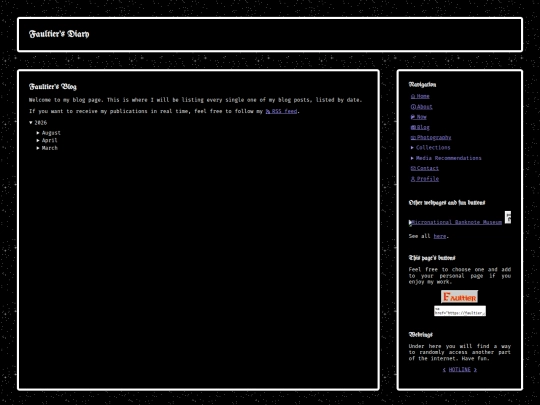Click 'Other webpages and fun buttons' heading

pyautogui.click(x=447, y=203)
